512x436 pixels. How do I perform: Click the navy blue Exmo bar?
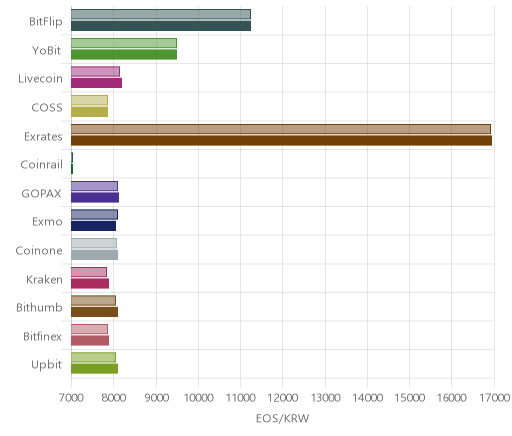tap(93, 226)
